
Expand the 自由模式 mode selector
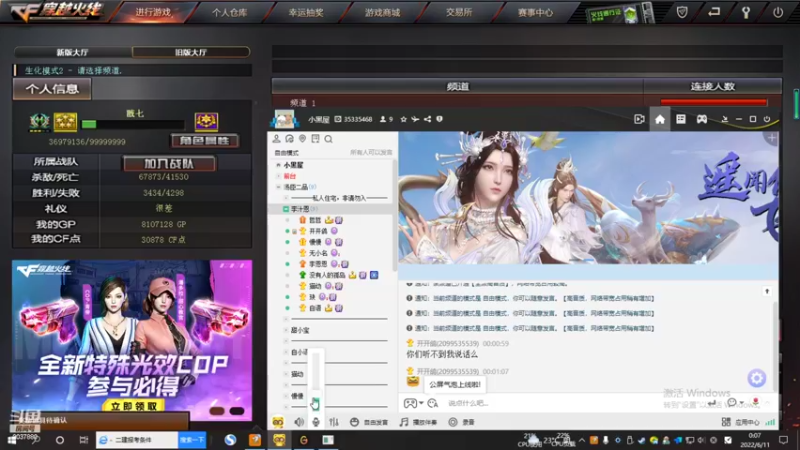click(286, 153)
